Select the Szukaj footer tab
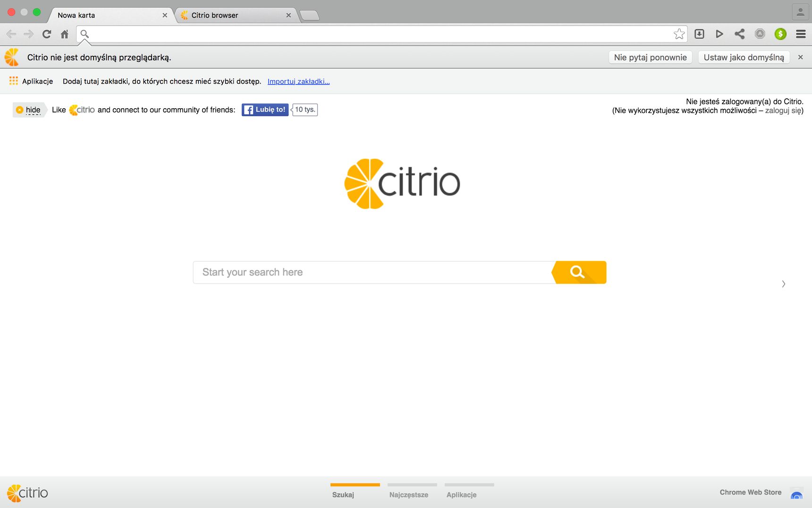This screenshot has width=812, height=508. pyautogui.click(x=355, y=491)
